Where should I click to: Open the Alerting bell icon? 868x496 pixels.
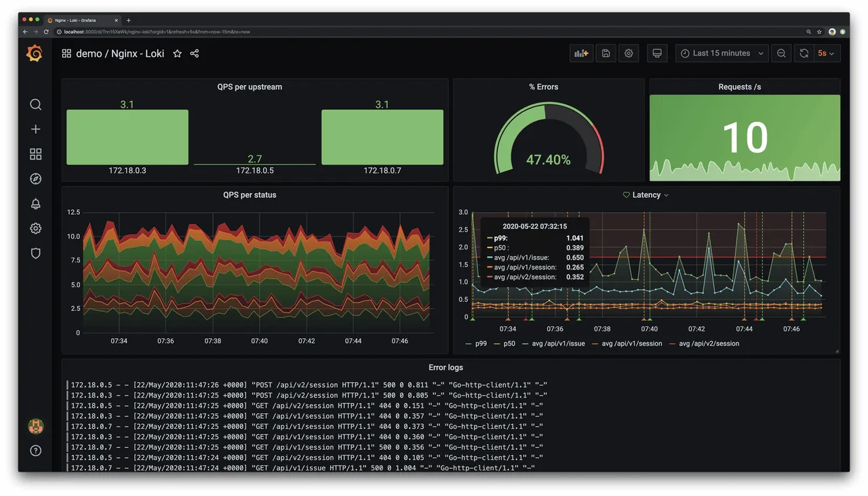(36, 203)
